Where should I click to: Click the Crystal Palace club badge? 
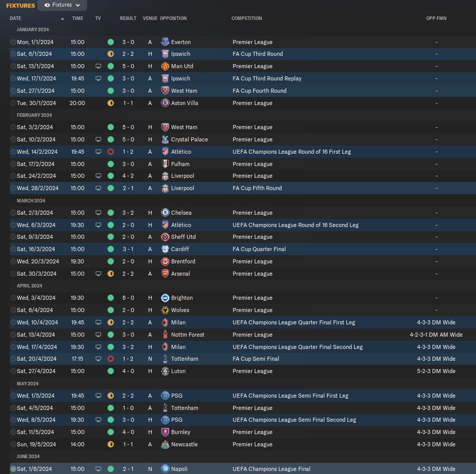point(165,139)
